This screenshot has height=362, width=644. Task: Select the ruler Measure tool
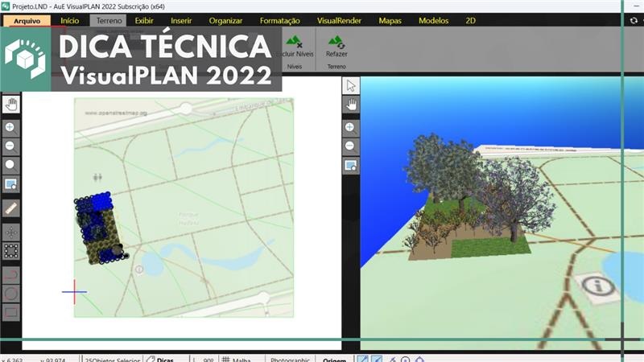point(10,208)
